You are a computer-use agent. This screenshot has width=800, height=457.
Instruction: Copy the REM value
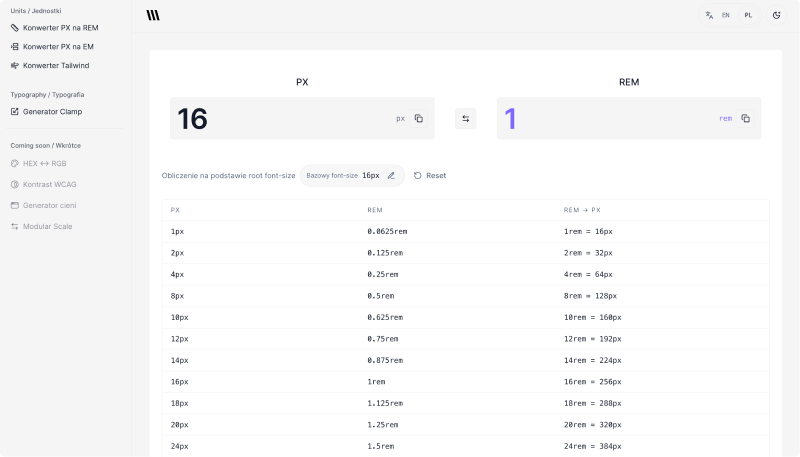[745, 118]
